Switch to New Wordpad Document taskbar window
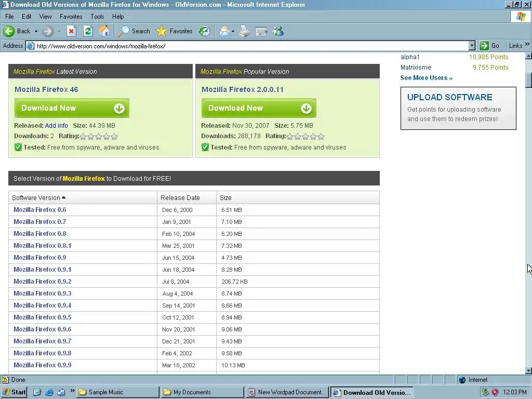Viewport: 532px width, 399px height. pyautogui.click(x=287, y=392)
